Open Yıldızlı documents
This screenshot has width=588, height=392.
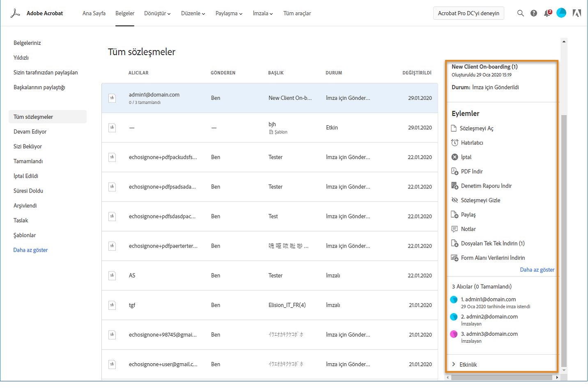(21, 58)
